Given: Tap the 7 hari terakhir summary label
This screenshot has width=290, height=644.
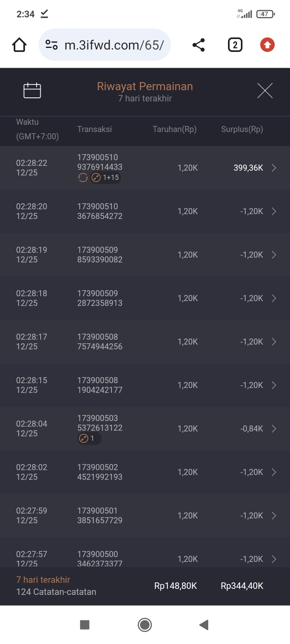Looking at the screenshot, I should 43,580.
